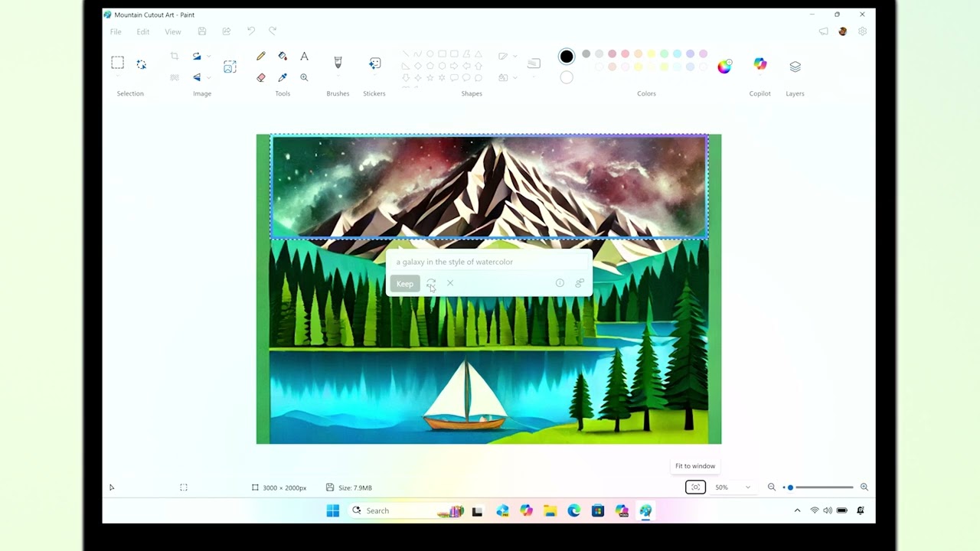
Task: Open the Layers panel
Action: coord(795,67)
